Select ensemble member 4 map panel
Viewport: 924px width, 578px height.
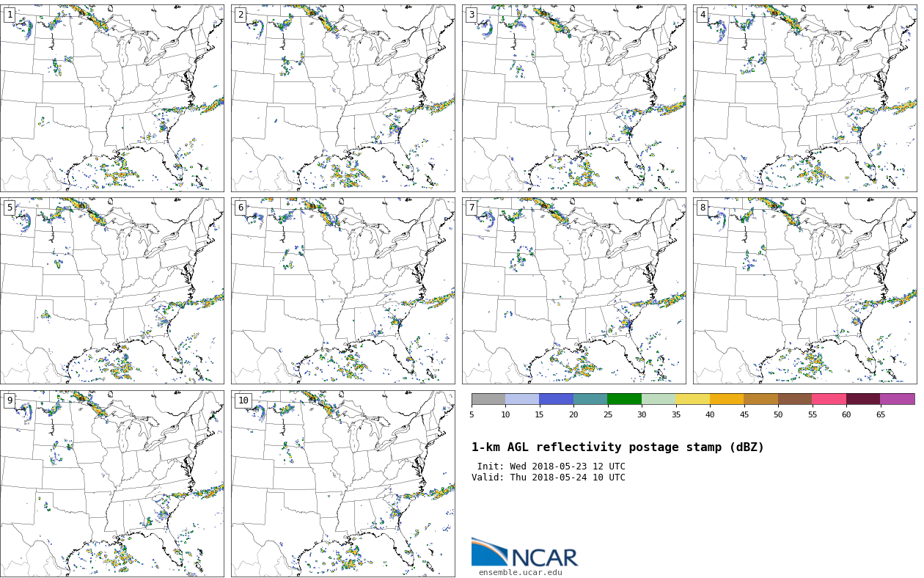click(804, 98)
